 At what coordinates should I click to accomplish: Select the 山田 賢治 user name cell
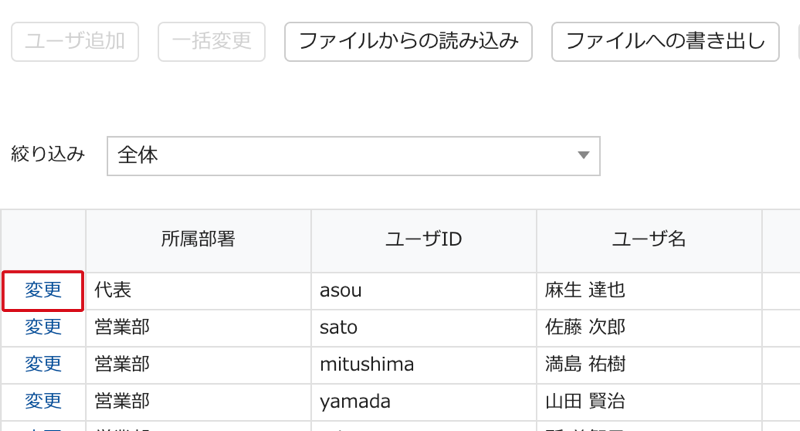[x=648, y=401]
